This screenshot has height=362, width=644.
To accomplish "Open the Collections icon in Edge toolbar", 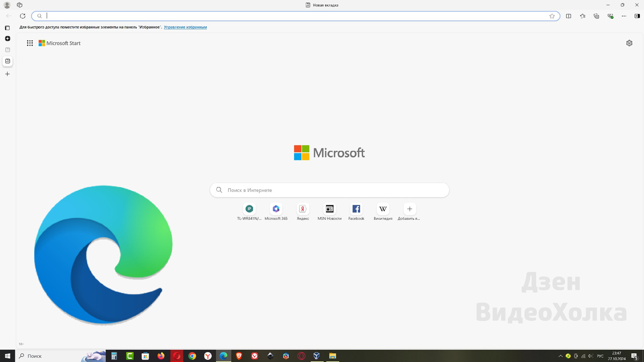I will coord(596,16).
